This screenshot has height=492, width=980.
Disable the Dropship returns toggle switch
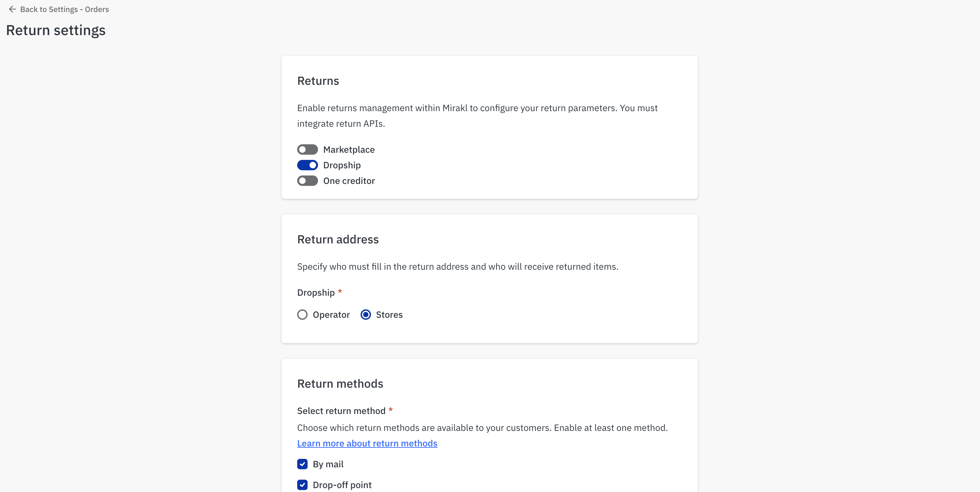point(307,165)
